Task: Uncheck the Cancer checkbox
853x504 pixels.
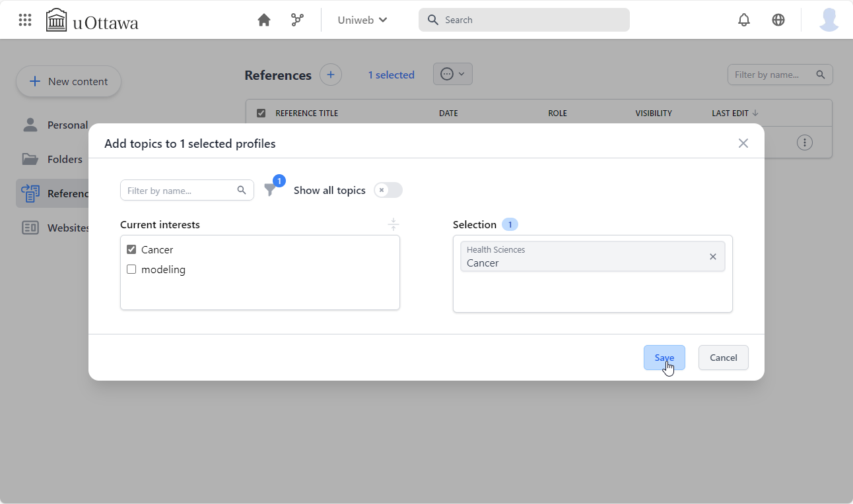Action: pyautogui.click(x=131, y=249)
